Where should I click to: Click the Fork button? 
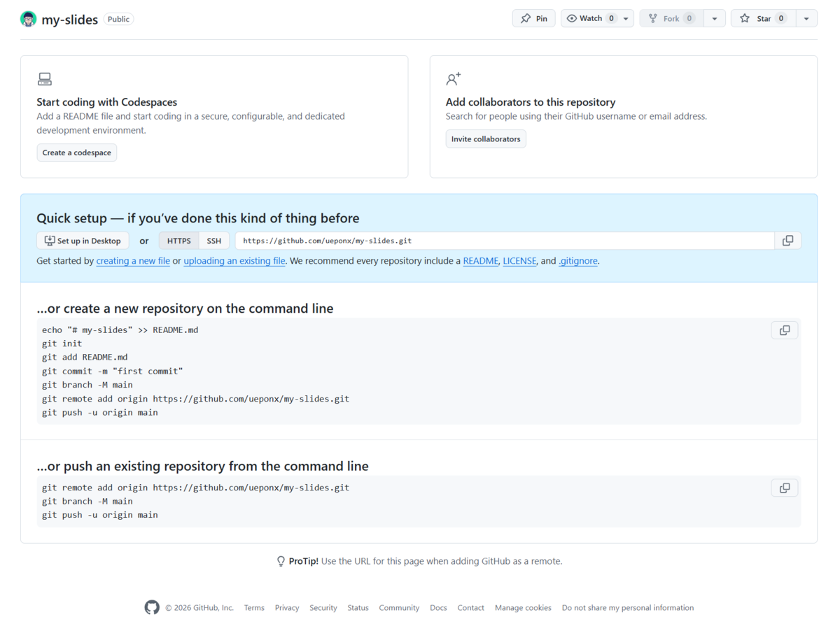coord(671,18)
